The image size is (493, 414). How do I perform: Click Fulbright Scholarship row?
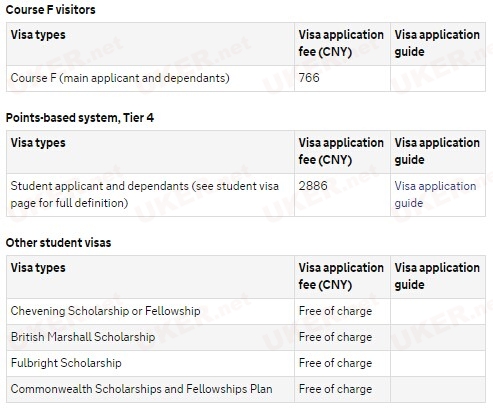246,363
